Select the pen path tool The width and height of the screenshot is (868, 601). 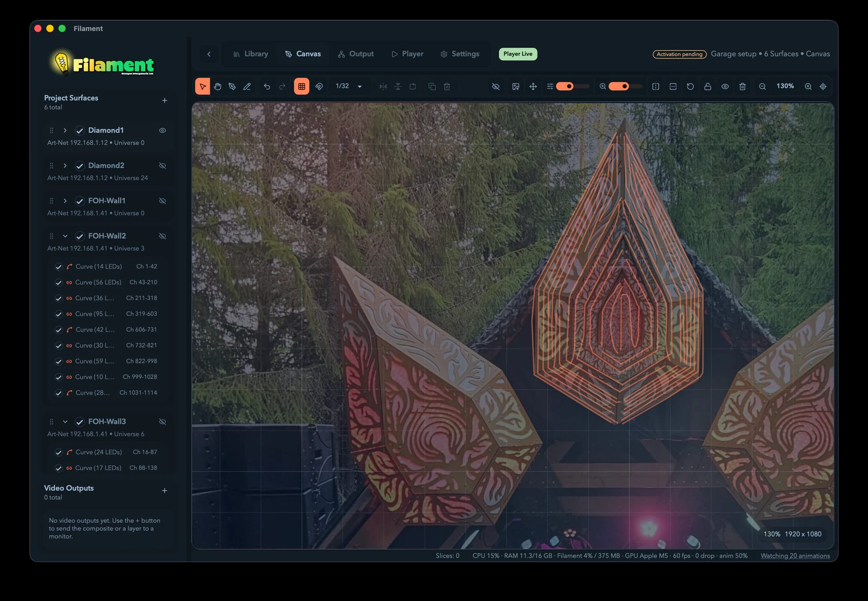[x=232, y=86]
